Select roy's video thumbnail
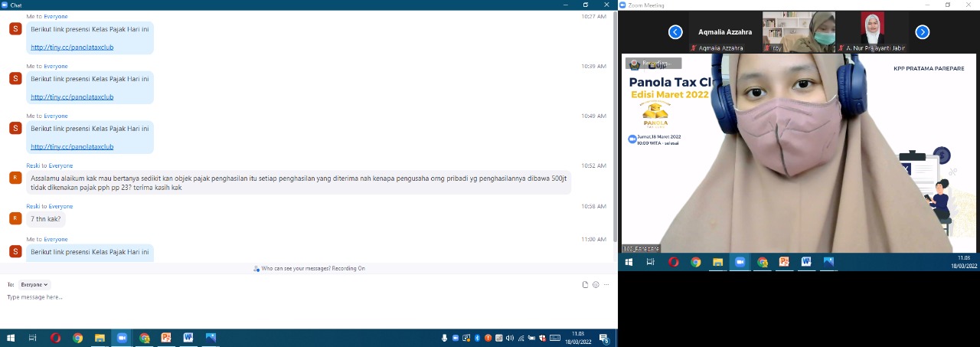 coord(799,32)
